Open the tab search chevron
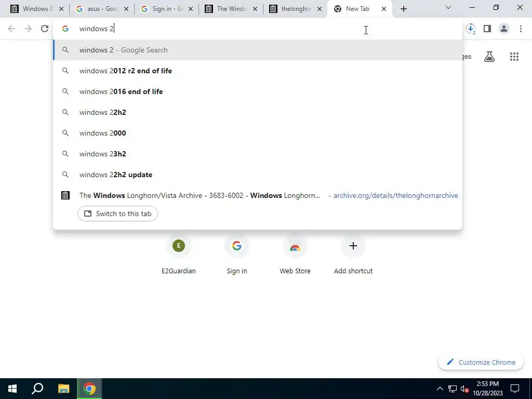This screenshot has height=399, width=532. coord(448,7)
